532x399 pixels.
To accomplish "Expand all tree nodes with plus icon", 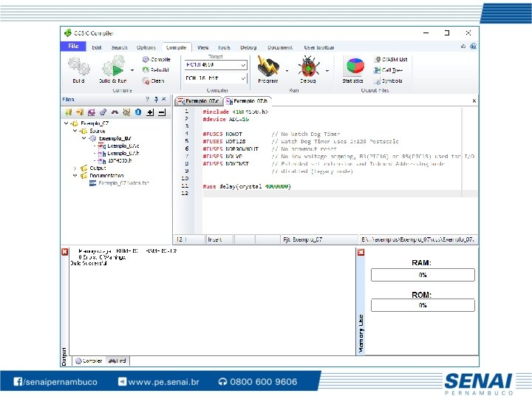I will tap(150, 112).
